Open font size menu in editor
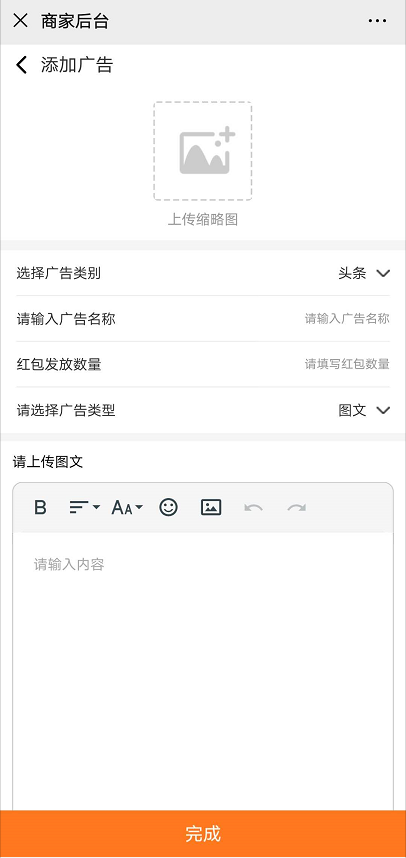Image resolution: width=406 pixels, height=858 pixels. tap(127, 508)
